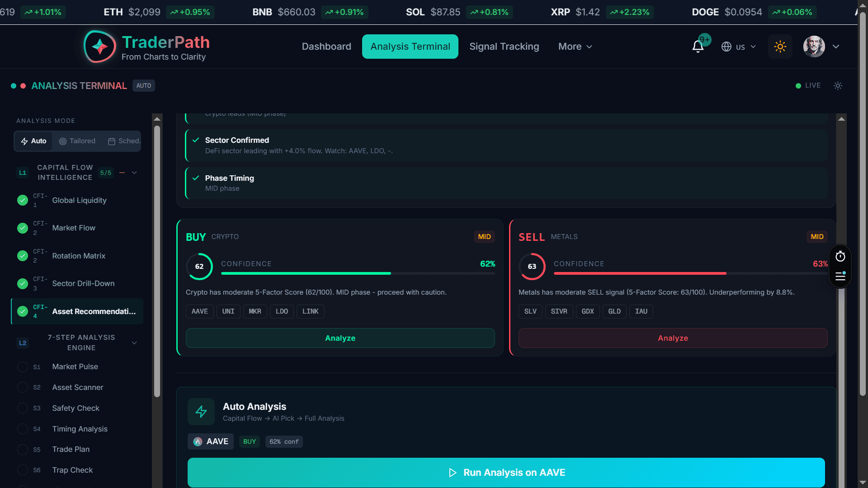868x488 pixels.
Task: Open the Trade Plan step
Action: pyautogui.click(x=77, y=450)
